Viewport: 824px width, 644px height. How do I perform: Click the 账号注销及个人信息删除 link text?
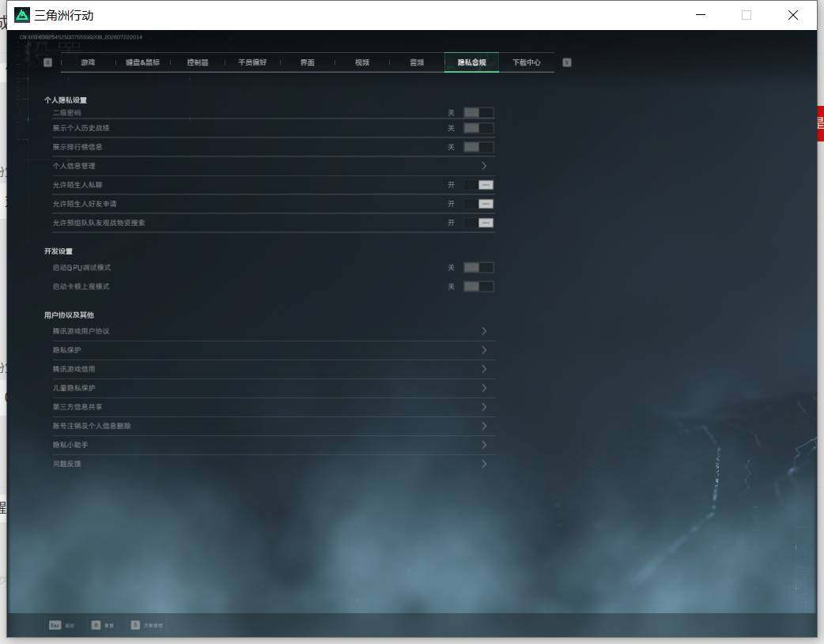[x=92, y=425]
